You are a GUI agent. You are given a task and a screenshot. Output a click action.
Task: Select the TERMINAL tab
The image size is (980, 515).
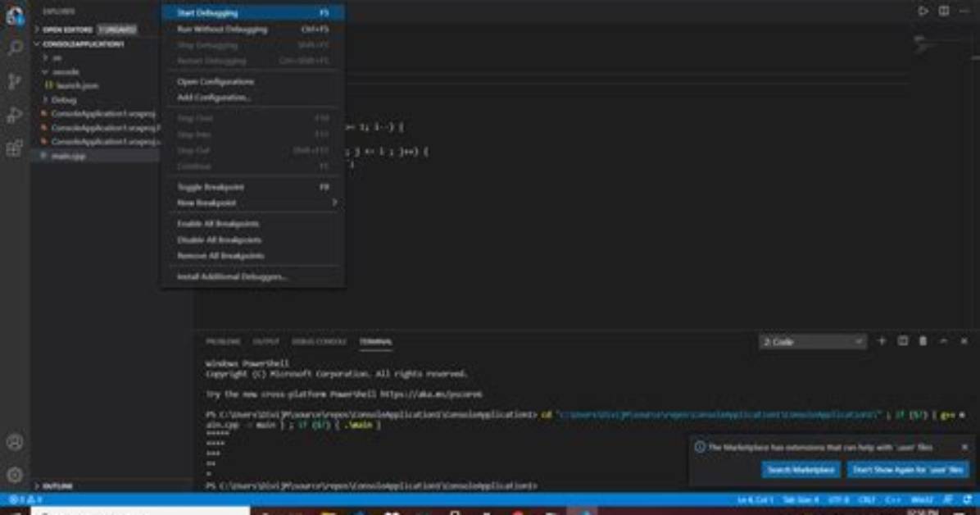375,342
